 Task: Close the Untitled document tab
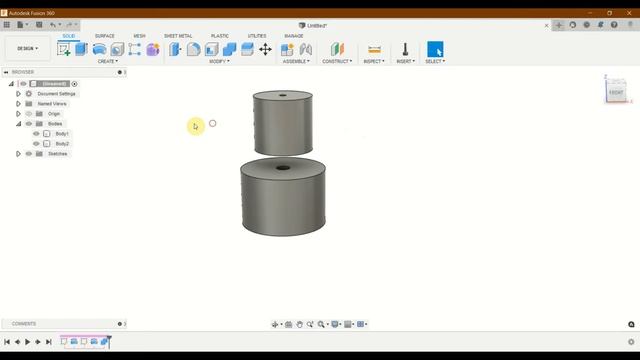[x=547, y=25]
